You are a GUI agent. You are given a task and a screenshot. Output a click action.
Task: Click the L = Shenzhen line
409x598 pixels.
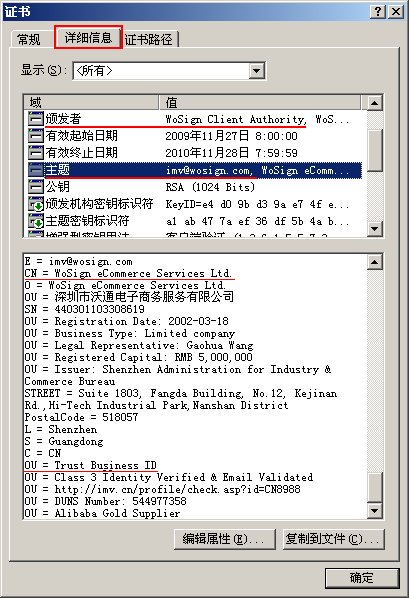(x=61, y=429)
